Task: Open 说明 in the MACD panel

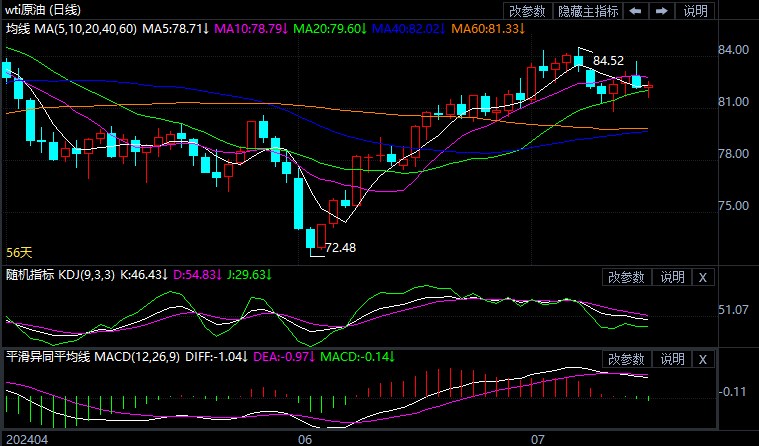Action: tap(672, 359)
